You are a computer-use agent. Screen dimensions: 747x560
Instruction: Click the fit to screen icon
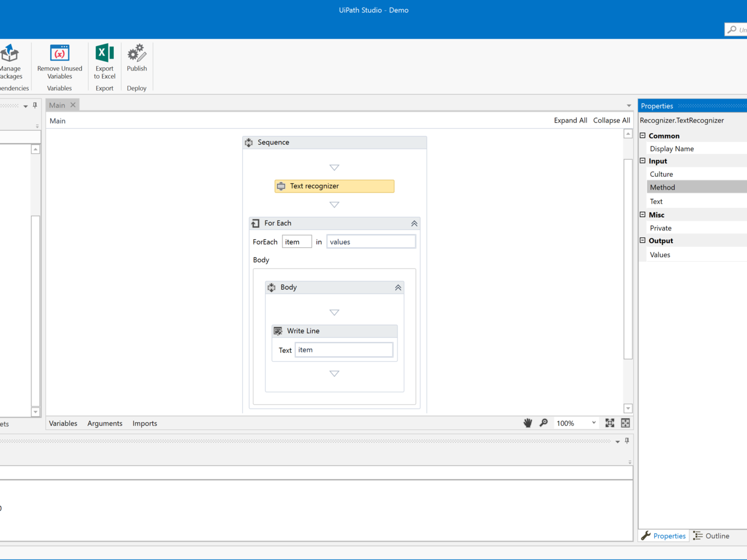click(610, 423)
